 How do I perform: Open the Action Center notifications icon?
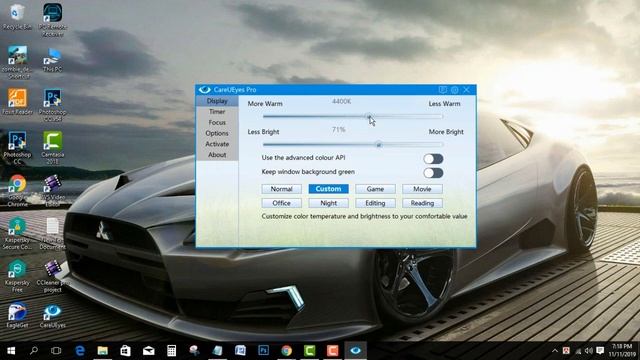point(600,351)
